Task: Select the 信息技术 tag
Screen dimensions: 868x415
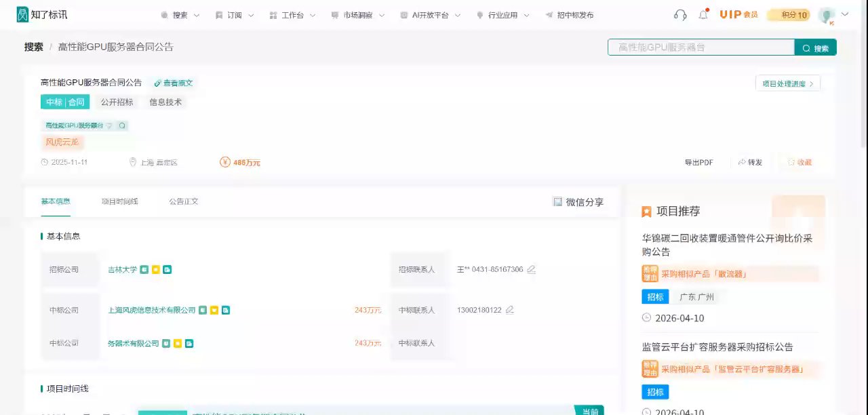Action: 165,102
